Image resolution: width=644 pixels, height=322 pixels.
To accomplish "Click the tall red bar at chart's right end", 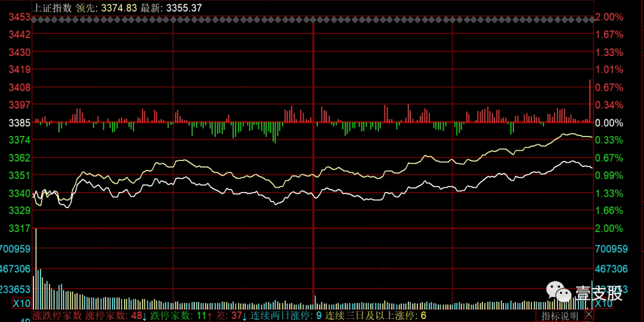I will (590, 101).
